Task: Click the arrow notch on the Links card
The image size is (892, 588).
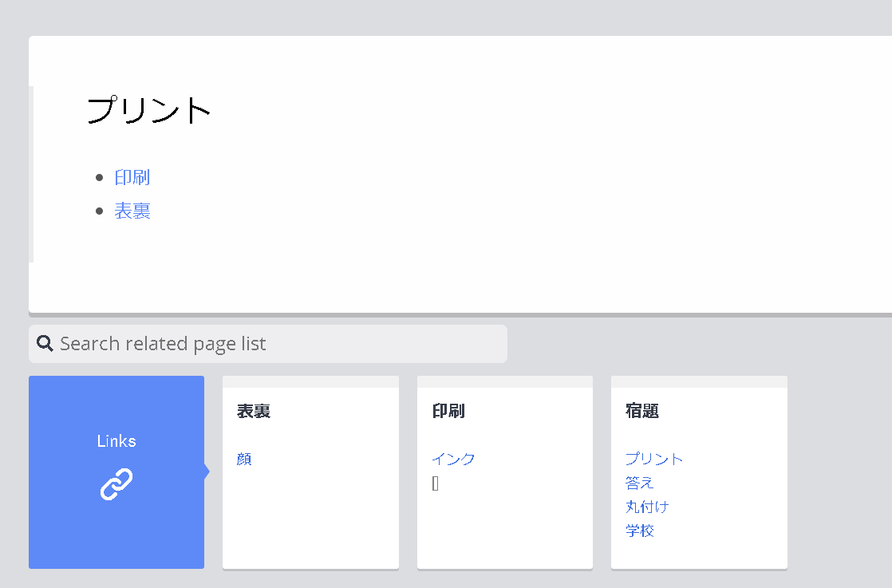Action: click(207, 472)
